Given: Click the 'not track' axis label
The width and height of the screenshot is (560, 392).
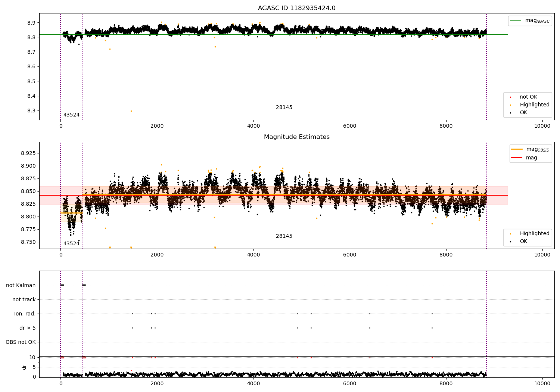Looking at the screenshot, I should [x=24, y=299].
